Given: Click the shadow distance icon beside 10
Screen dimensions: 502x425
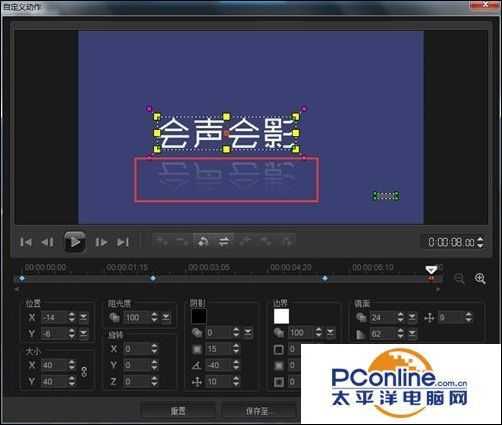Looking at the screenshot, I should click(x=197, y=382).
